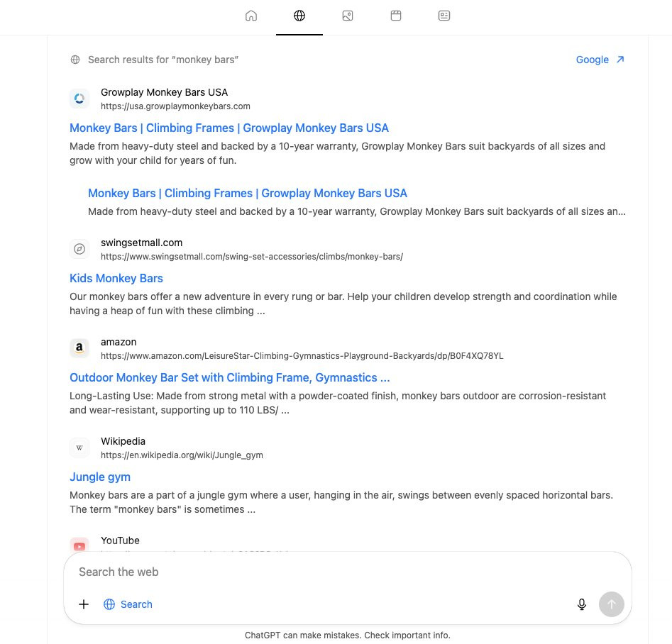The image size is (672, 644).
Task: Click the send arrow button
Action: coord(611,604)
